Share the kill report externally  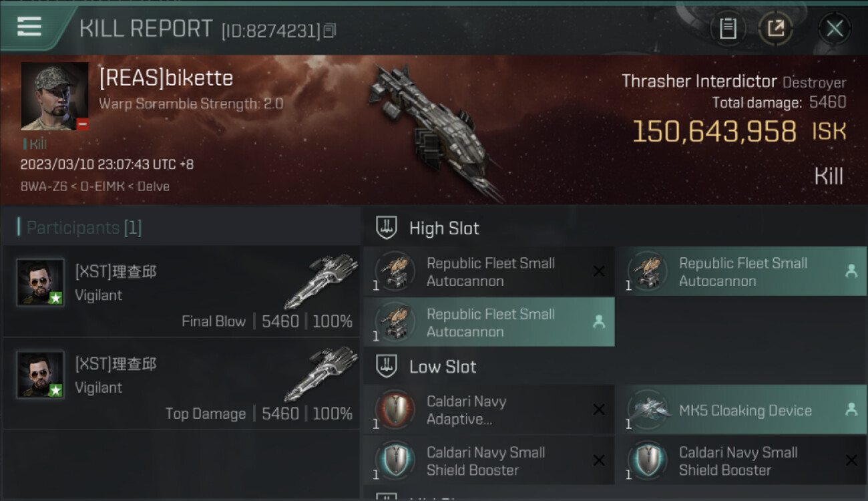pyautogui.click(x=775, y=29)
